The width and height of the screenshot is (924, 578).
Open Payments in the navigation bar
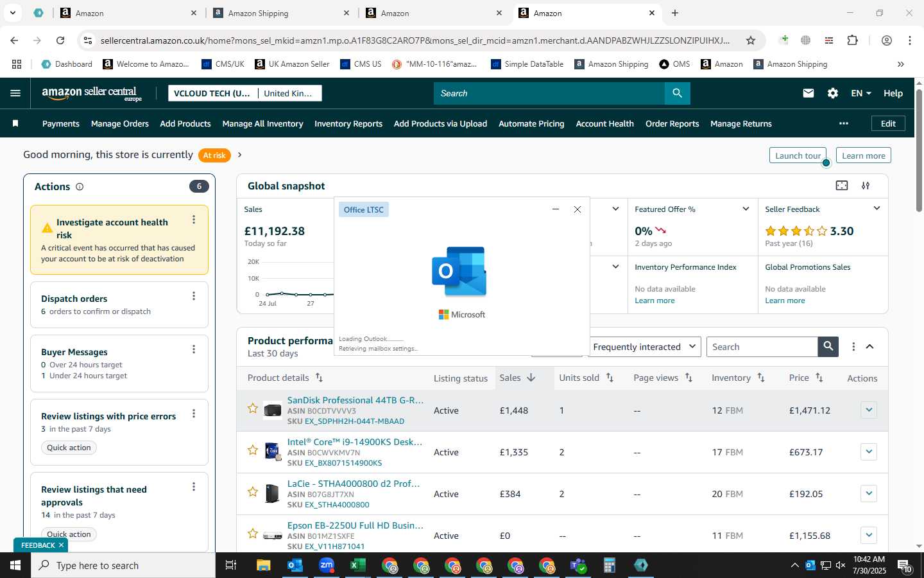pos(61,123)
